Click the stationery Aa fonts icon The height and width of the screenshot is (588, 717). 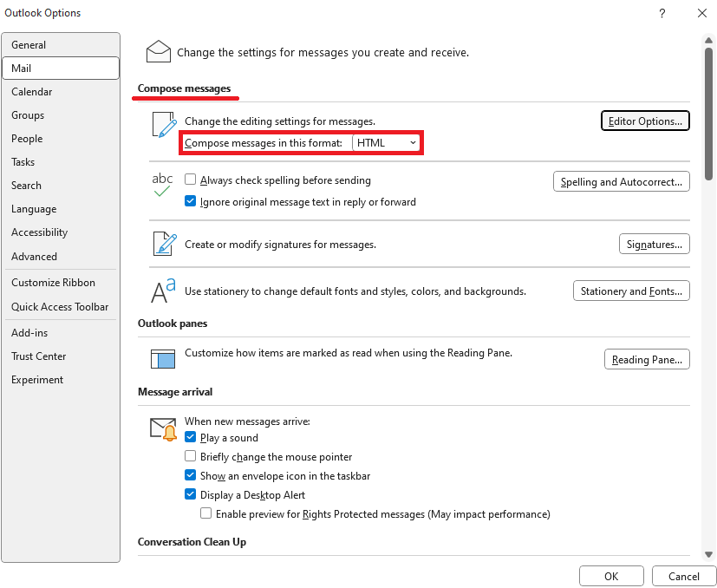coord(163,291)
